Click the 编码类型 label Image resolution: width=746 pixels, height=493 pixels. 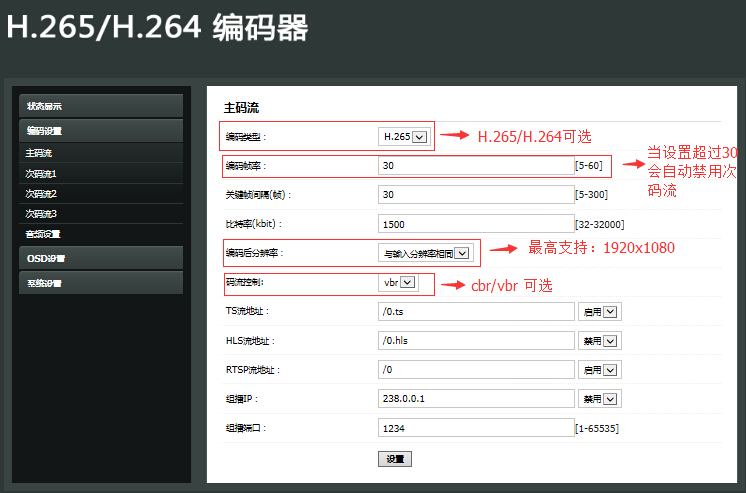[246, 137]
